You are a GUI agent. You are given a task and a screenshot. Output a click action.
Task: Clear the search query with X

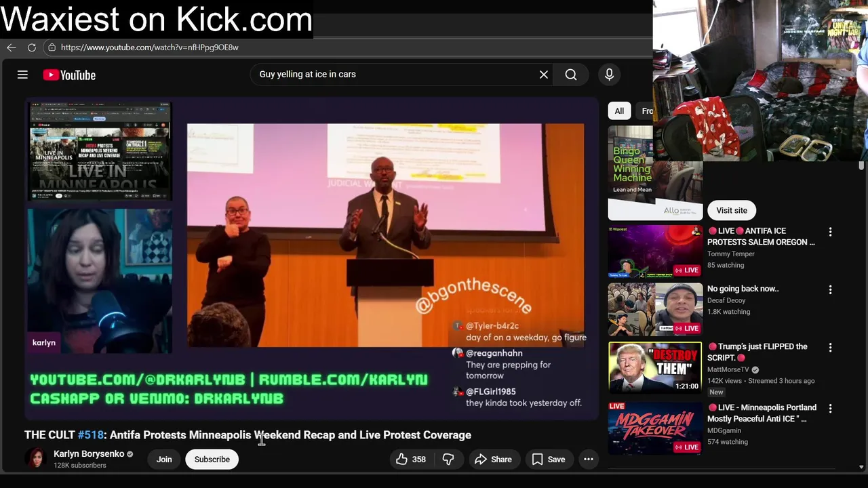coord(544,75)
